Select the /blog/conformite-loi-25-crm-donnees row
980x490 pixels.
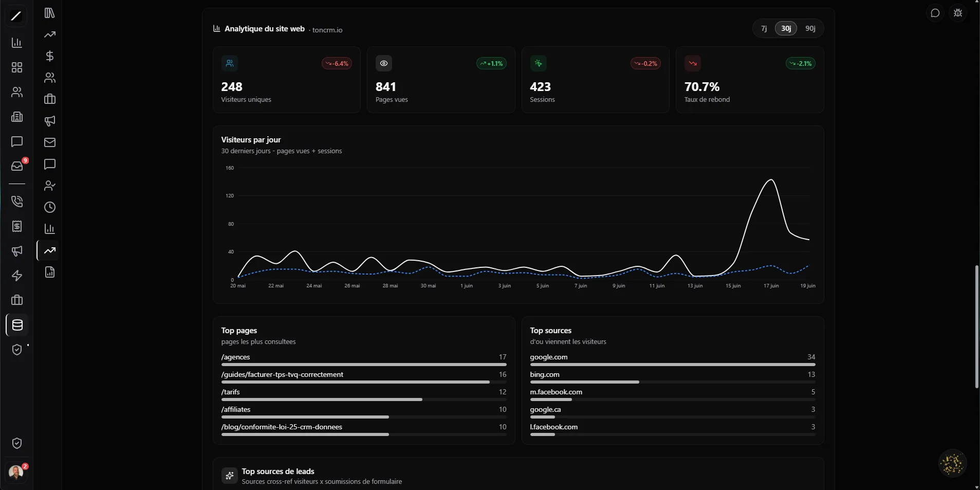point(364,429)
